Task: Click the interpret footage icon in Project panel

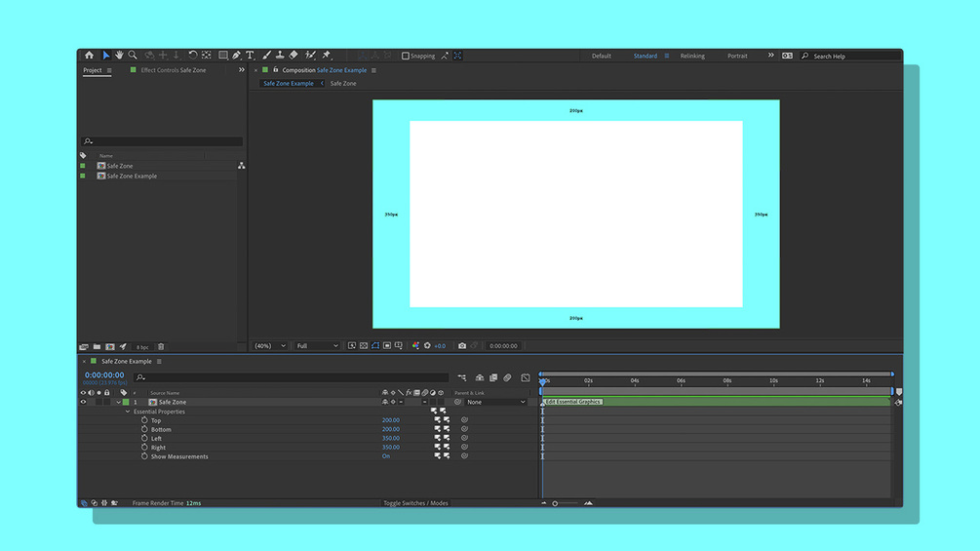Action: point(84,347)
